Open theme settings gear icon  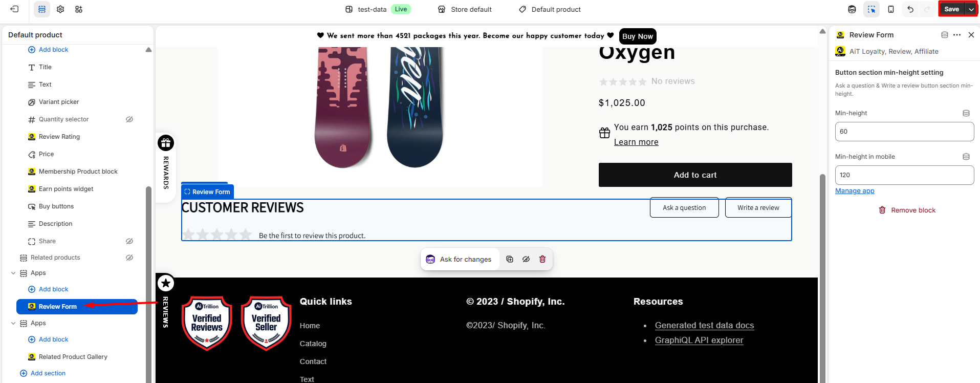60,9
